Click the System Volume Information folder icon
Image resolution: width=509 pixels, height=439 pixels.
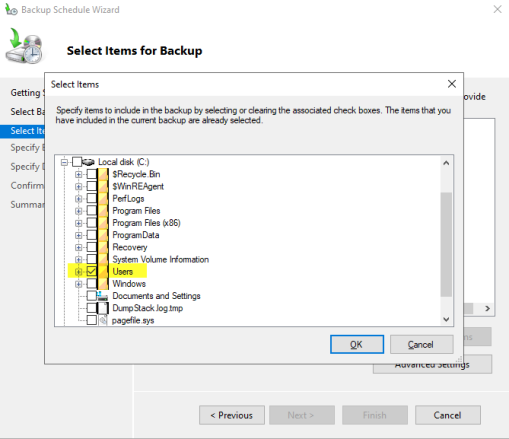pyautogui.click(x=103, y=259)
